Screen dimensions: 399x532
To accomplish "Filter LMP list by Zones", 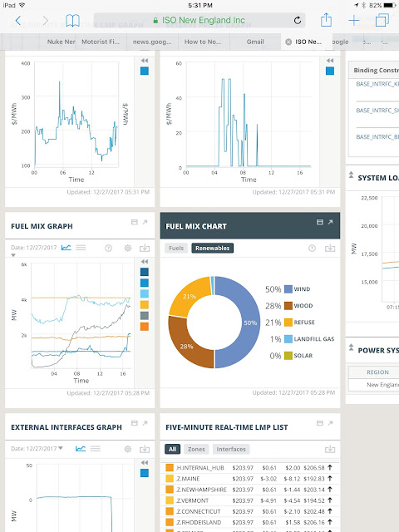I will click(x=196, y=449).
